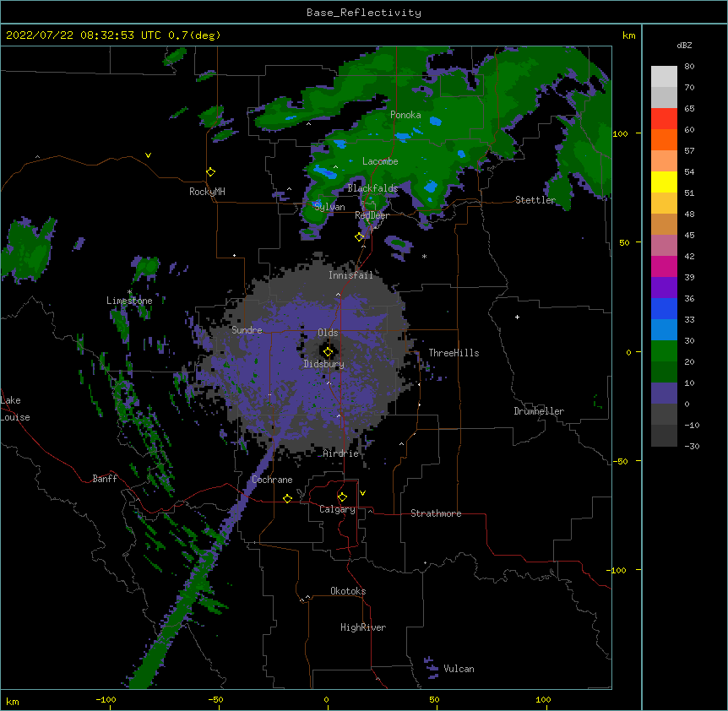Click the Innisfail city label
This screenshot has height=711, width=728.
click(x=350, y=275)
